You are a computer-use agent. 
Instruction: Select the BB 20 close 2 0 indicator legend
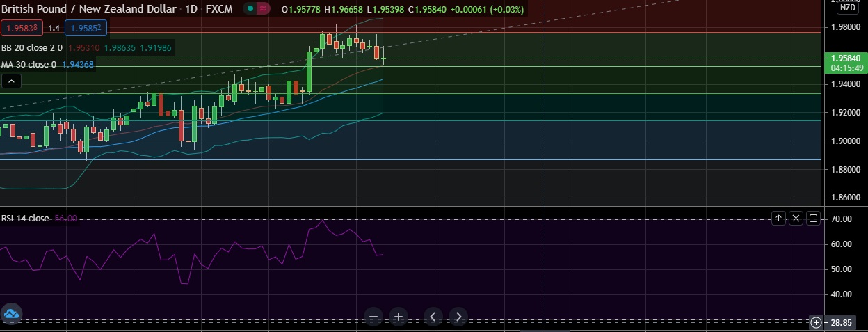click(32, 48)
